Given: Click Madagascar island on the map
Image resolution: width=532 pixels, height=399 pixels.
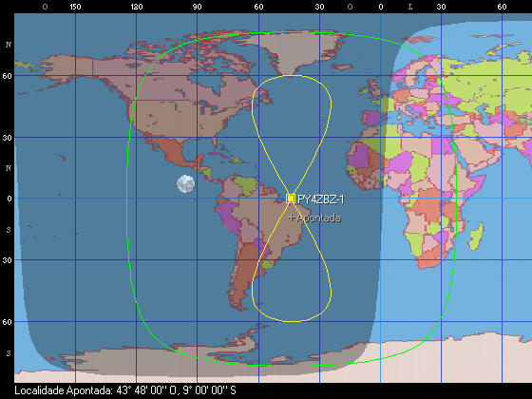Looking at the screenshot, I should tap(476, 236).
